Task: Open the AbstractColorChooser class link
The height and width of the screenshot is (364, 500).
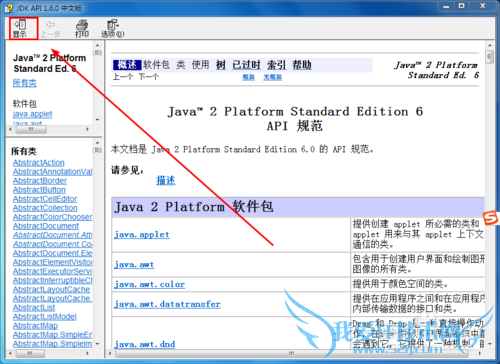Action: click(x=52, y=217)
